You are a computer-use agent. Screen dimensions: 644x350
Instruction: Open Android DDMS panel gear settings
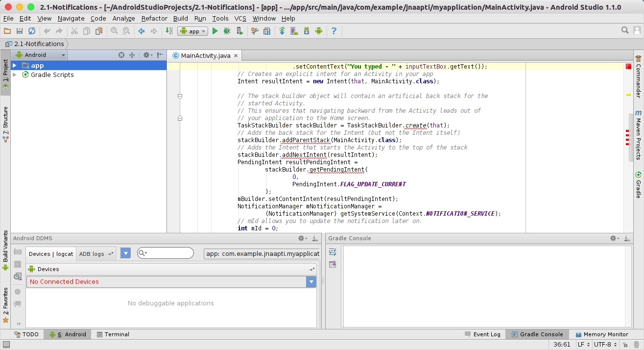[x=303, y=238]
